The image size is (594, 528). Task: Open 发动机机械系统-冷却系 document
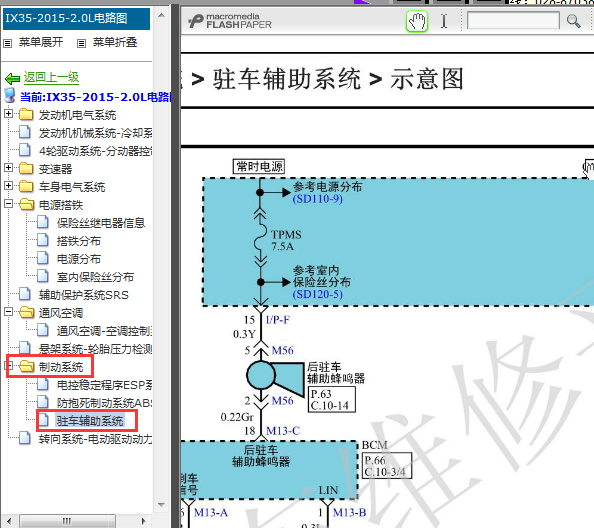coord(95,133)
